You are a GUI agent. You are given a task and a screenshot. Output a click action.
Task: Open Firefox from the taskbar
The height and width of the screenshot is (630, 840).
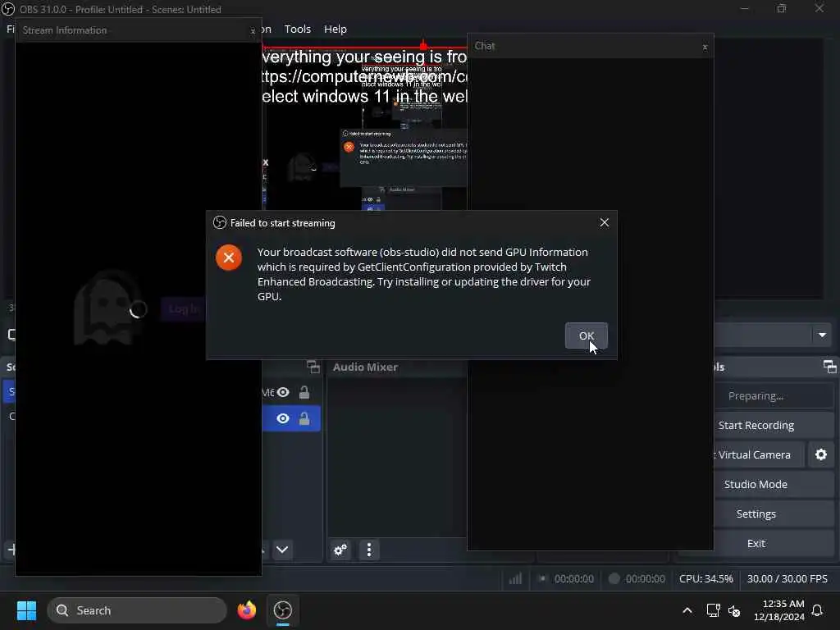(x=246, y=610)
